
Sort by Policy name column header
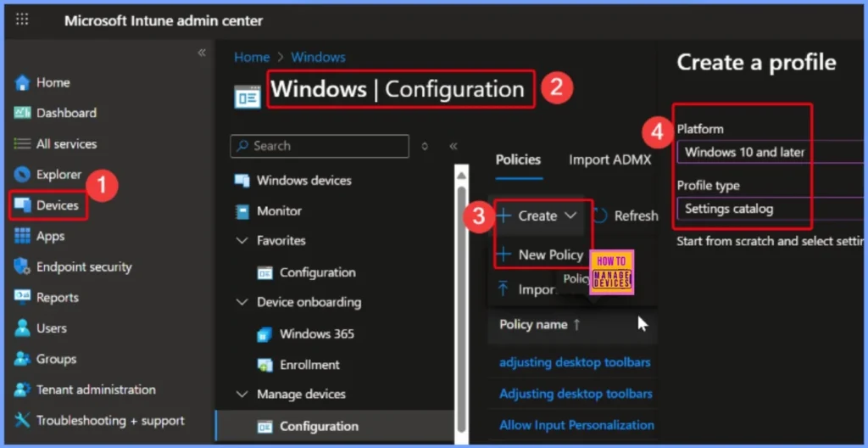(x=533, y=324)
